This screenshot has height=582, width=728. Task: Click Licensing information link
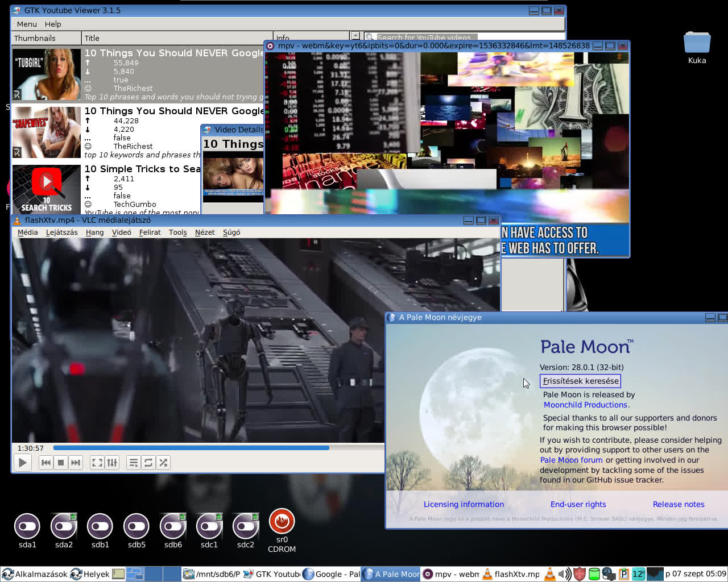pos(464,504)
